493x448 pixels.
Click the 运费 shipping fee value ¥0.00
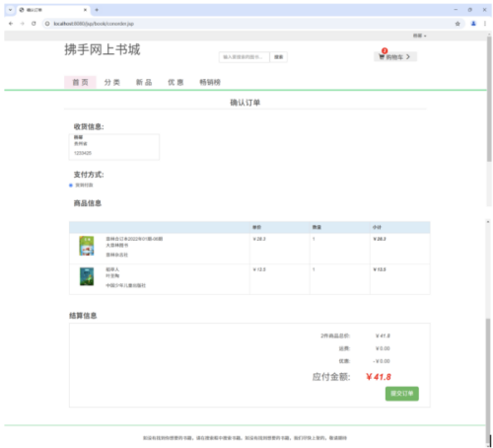[x=383, y=348]
